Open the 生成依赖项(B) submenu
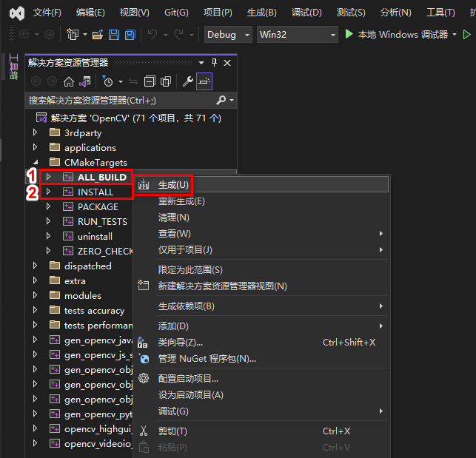The width and height of the screenshot is (476, 458). (x=261, y=306)
